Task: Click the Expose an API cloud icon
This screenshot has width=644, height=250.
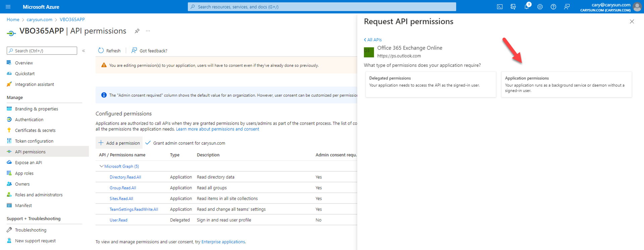Action: 9,162
